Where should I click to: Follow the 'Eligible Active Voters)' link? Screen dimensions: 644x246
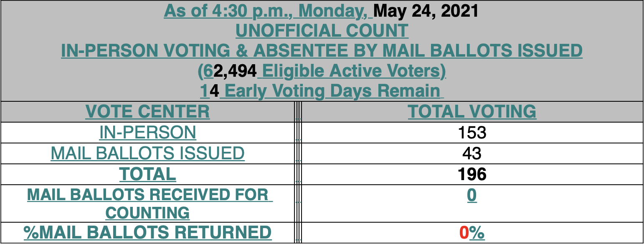351,71
